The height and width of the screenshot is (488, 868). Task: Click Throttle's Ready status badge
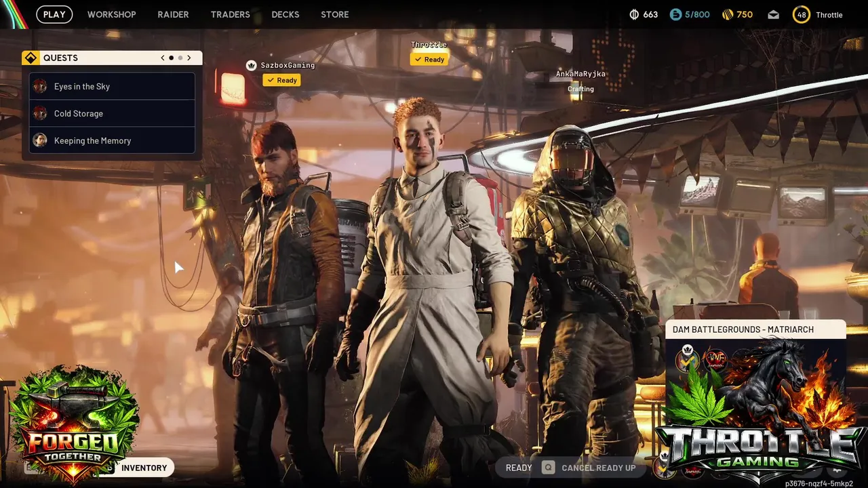coord(429,59)
